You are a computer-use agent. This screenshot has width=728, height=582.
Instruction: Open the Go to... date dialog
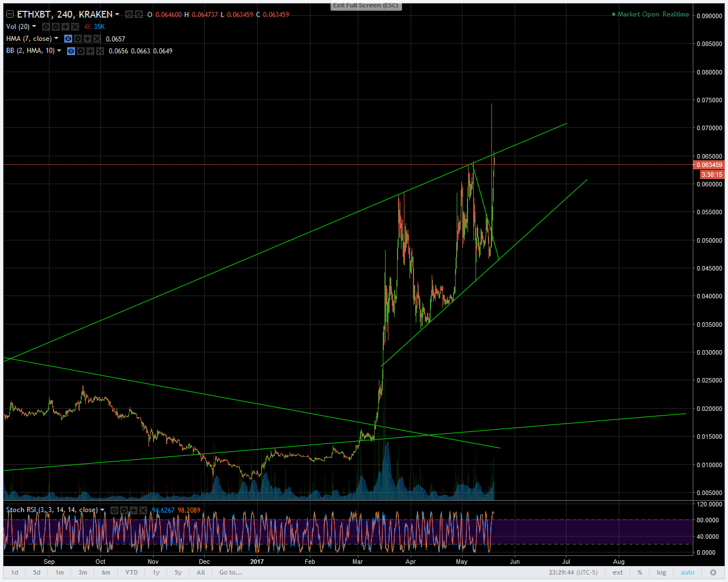click(231, 572)
